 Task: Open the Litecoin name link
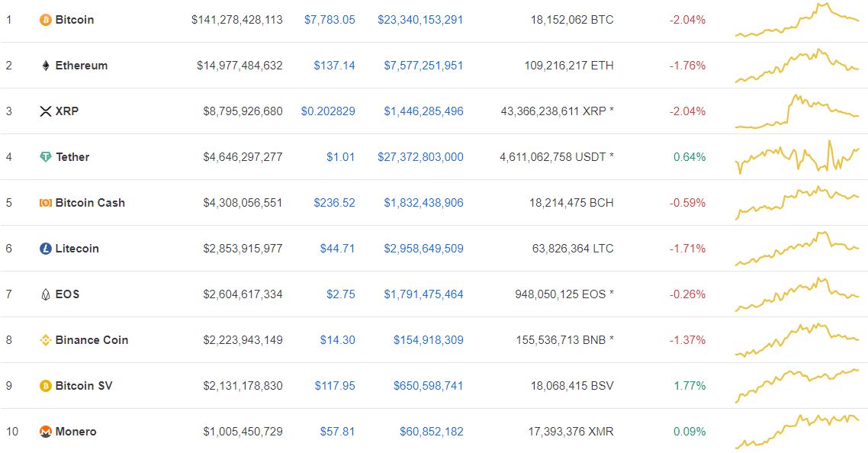coord(77,249)
